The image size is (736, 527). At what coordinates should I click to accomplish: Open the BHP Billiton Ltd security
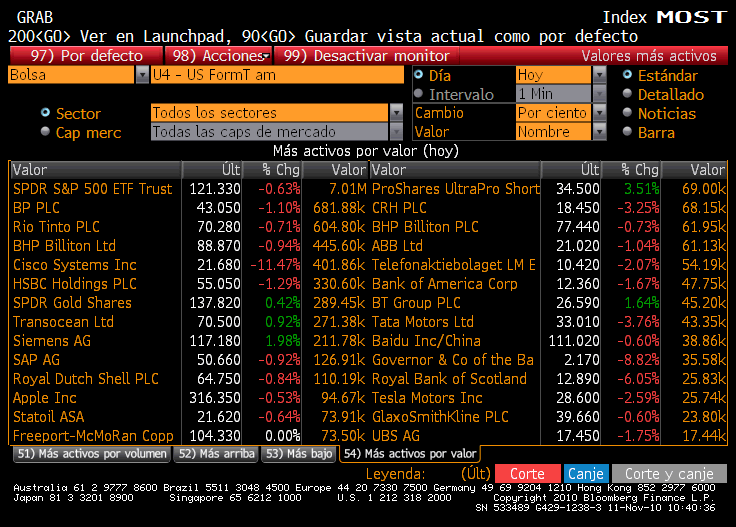[x=64, y=246]
